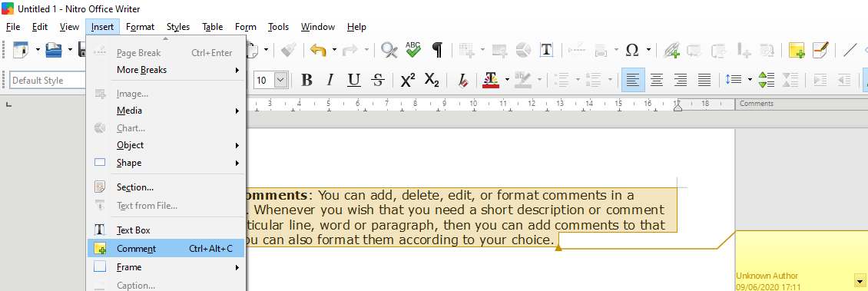
Task: Set line spacing with the spacing icon
Action: tap(734, 80)
